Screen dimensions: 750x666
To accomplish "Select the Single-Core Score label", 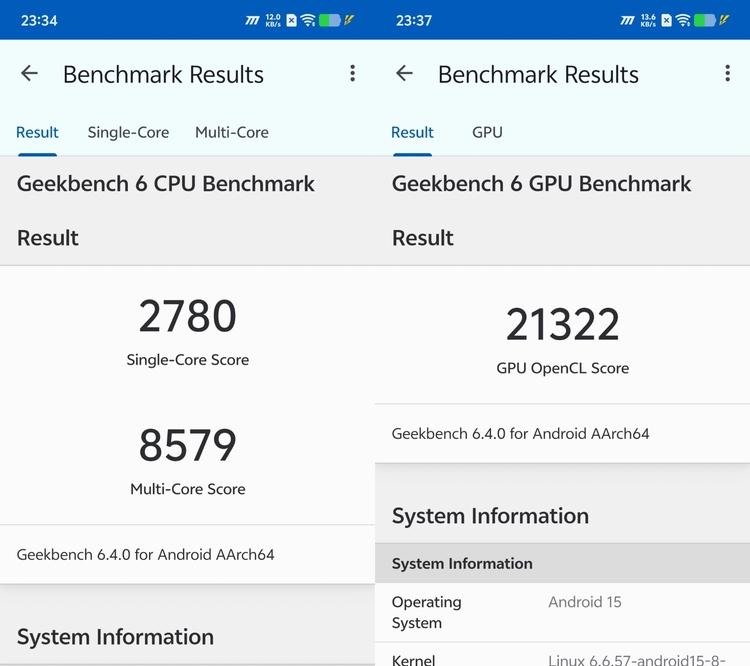I will coord(188,360).
